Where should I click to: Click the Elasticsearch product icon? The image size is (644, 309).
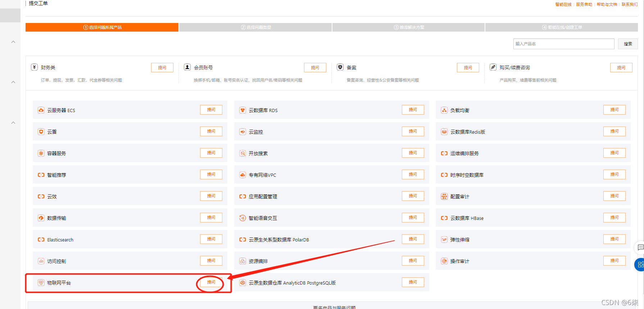[41, 240]
